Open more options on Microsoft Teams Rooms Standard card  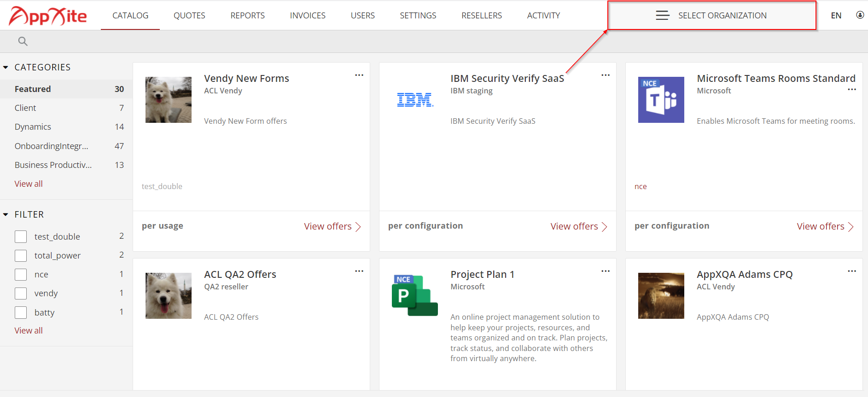click(x=852, y=89)
